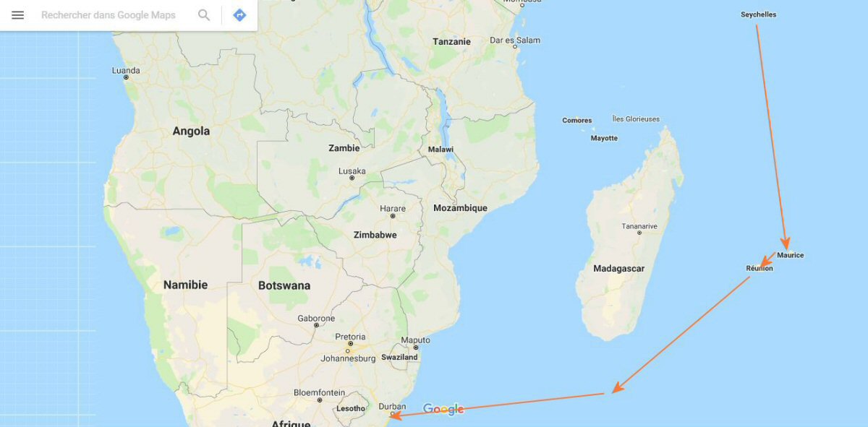Select the Maurice island label
868x427 pixels.
[x=790, y=255]
